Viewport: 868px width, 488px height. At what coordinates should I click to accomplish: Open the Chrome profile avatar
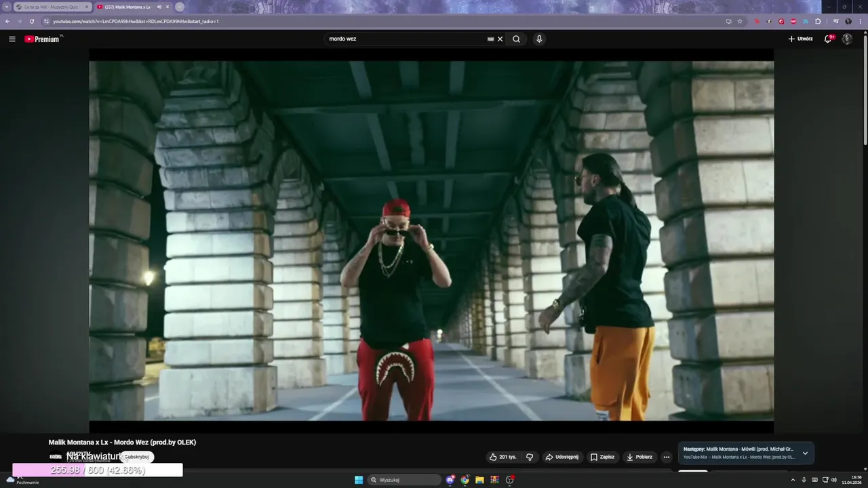[x=848, y=21]
